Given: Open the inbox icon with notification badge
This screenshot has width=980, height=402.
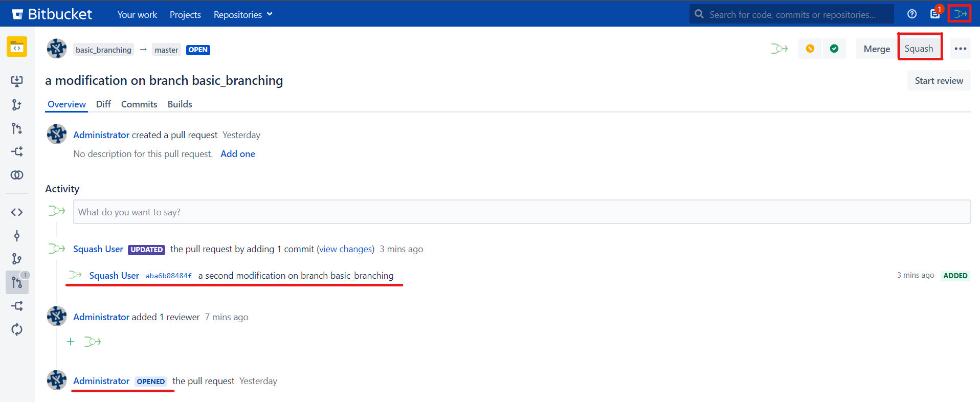Looking at the screenshot, I should click(x=936, y=14).
